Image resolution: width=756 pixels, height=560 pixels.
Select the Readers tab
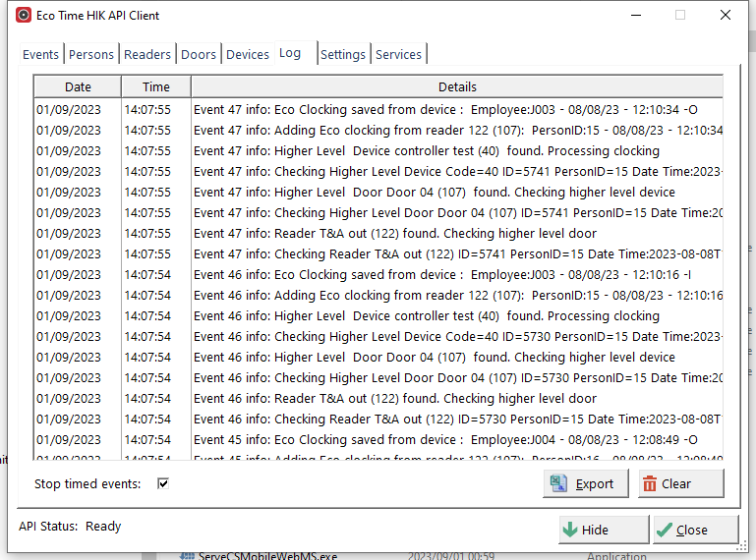click(x=148, y=55)
